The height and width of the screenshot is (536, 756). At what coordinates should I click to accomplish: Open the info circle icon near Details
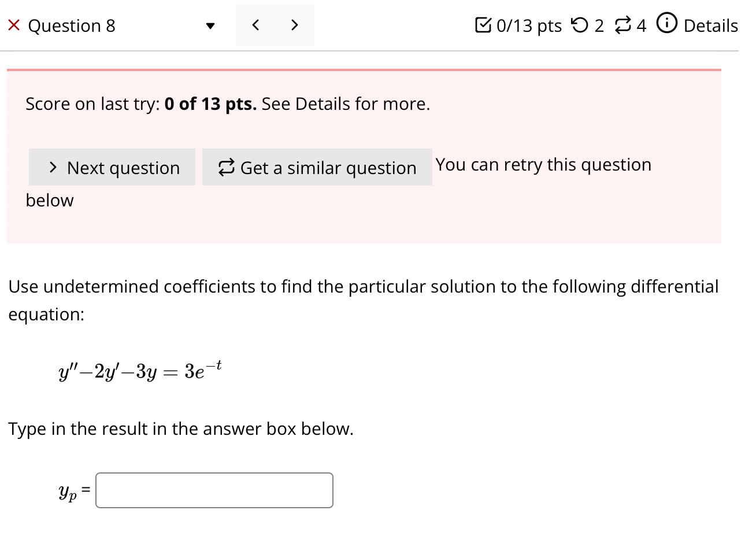click(x=666, y=24)
